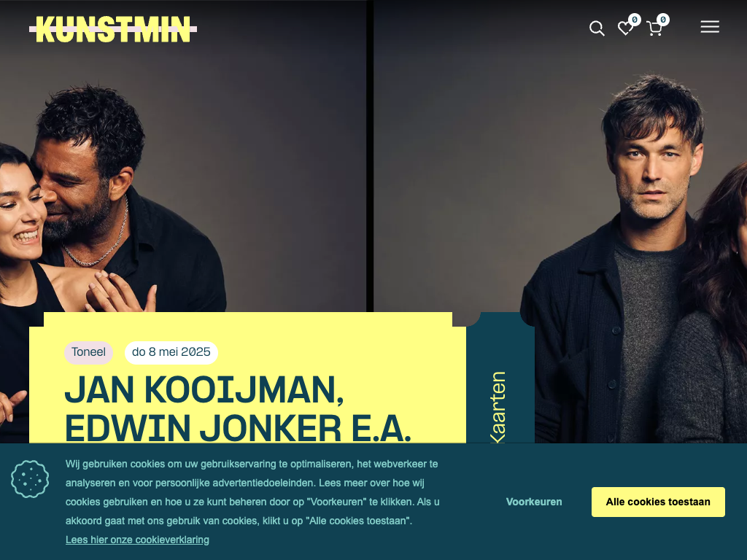The width and height of the screenshot is (747, 560).
Task: Click the dark divider between hero photos
Action: (370, 156)
